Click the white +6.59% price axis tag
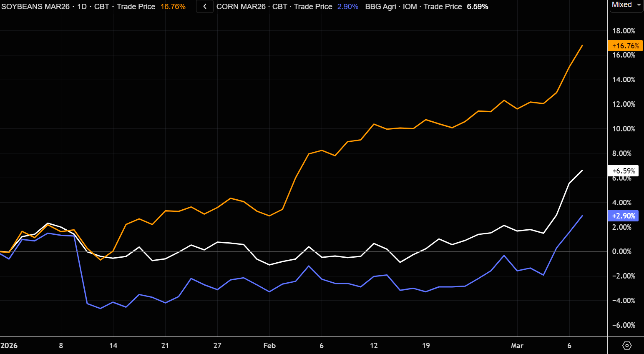This screenshot has width=644, height=354. point(624,171)
